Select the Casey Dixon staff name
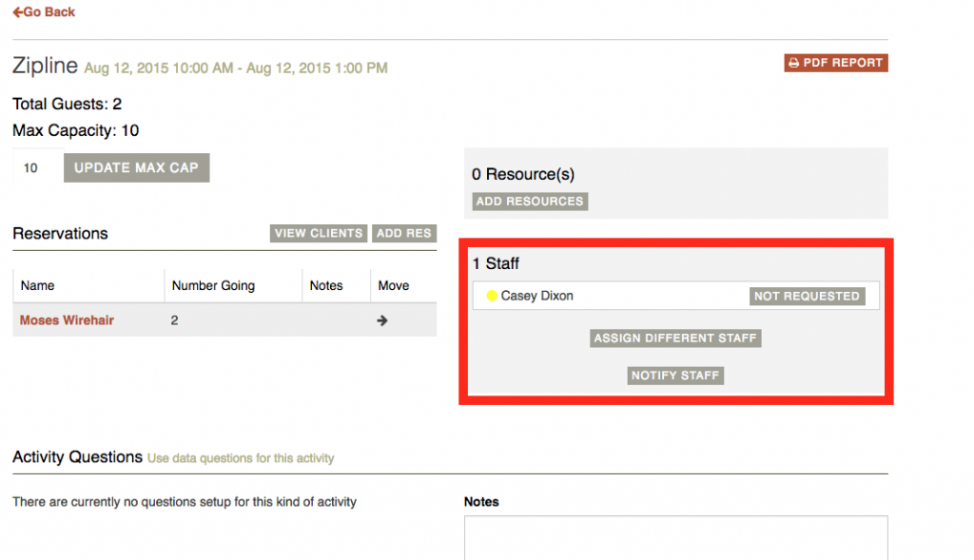Viewport: 974px width, 560px height. pyautogui.click(x=536, y=296)
